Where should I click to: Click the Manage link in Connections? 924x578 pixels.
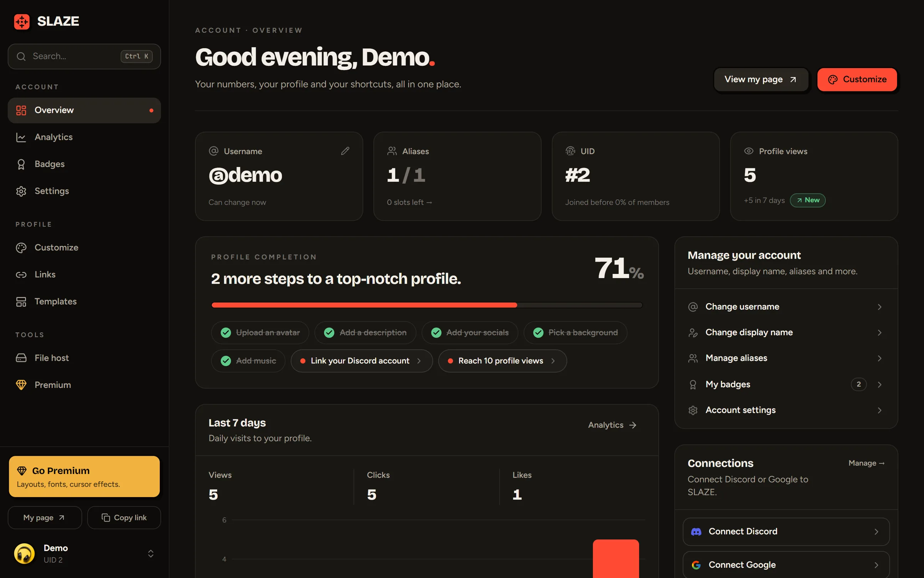click(866, 463)
